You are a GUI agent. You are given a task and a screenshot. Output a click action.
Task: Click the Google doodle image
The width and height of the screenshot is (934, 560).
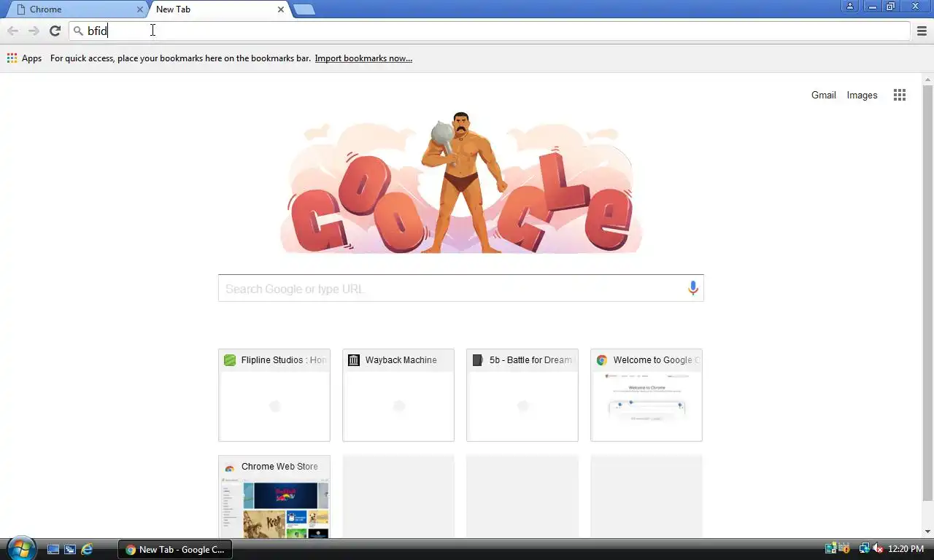tap(461, 182)
